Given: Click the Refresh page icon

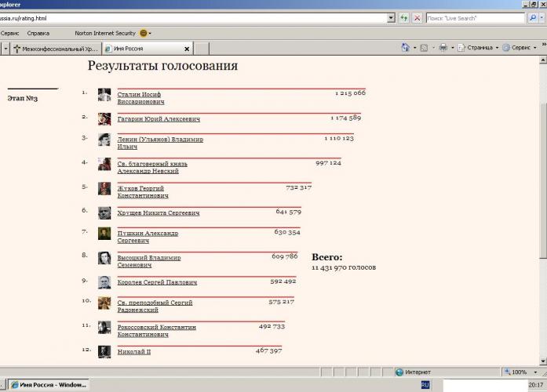Looking at the screenshot, I should pyautogui.click(x=403, y=17).
